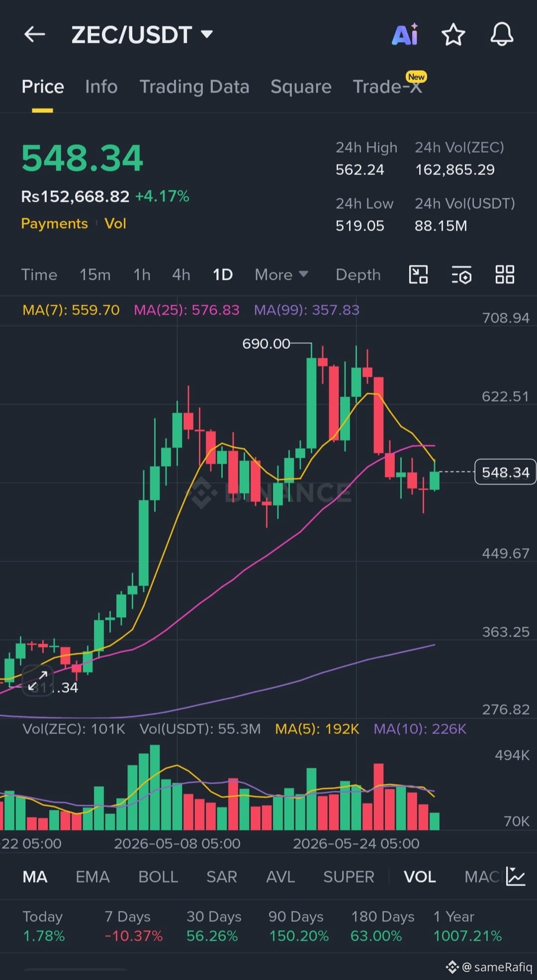Tap the MA(99): 357.83 legend
Image resolution: width=537 pixels, height=980 pixels.
click(307, 310)
